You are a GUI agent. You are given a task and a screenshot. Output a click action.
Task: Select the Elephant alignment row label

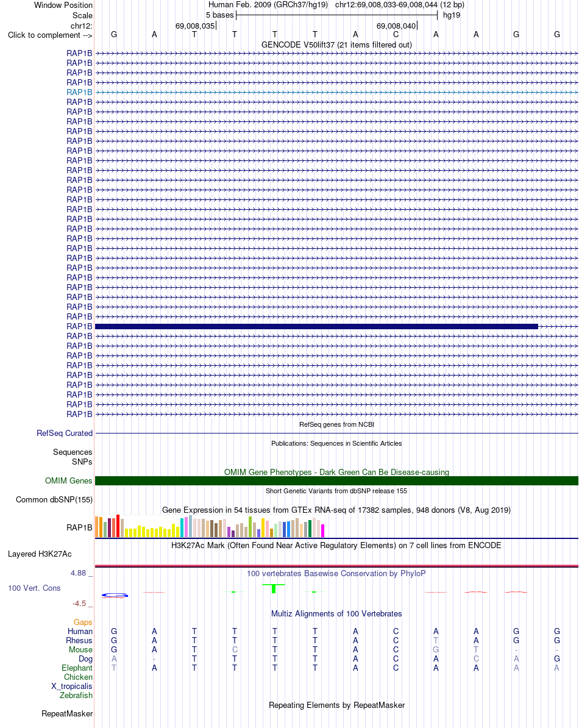[x=77, y=668]
